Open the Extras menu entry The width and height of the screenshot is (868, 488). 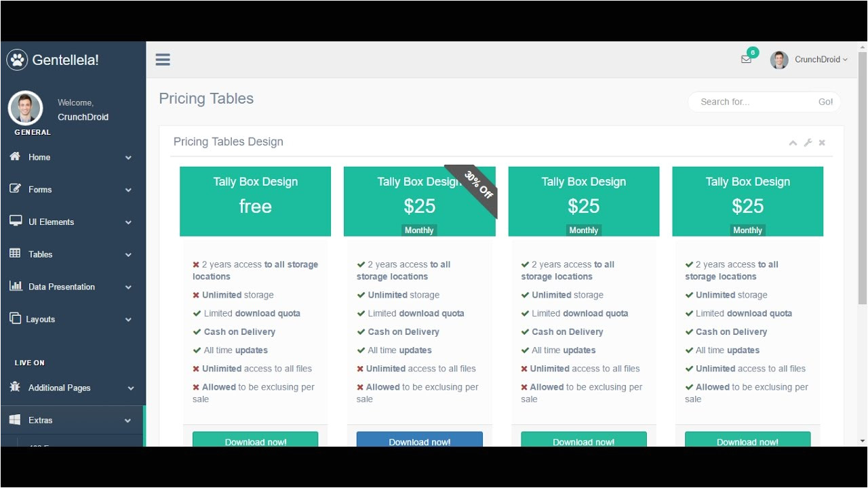[x=41, y=420]
